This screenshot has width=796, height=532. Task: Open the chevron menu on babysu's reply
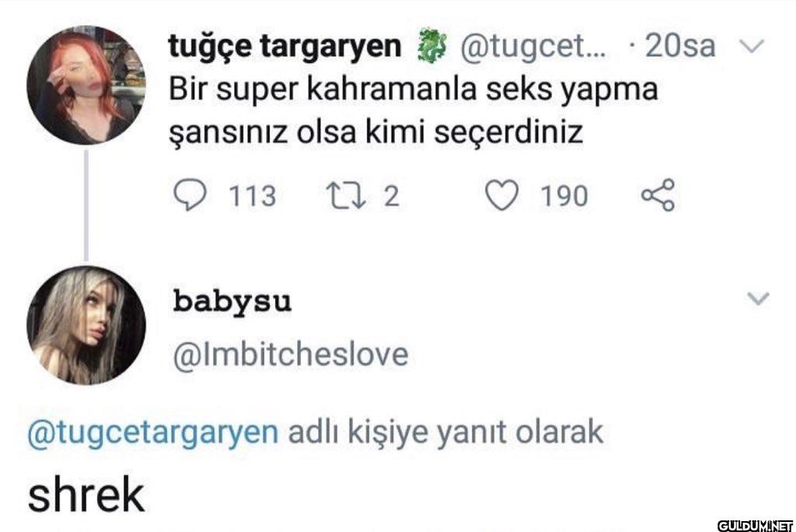pyautogui.click(x=759, y=298)
